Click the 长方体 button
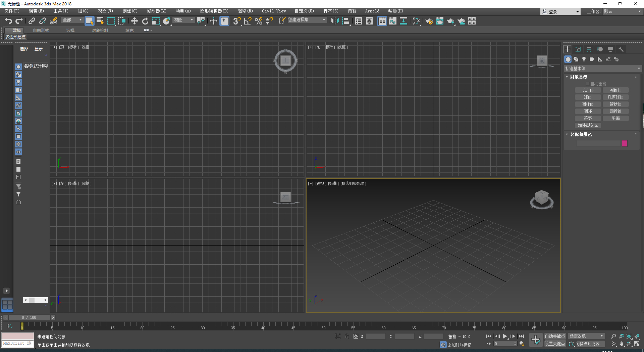Screen dimensions: 644x352 588,90
